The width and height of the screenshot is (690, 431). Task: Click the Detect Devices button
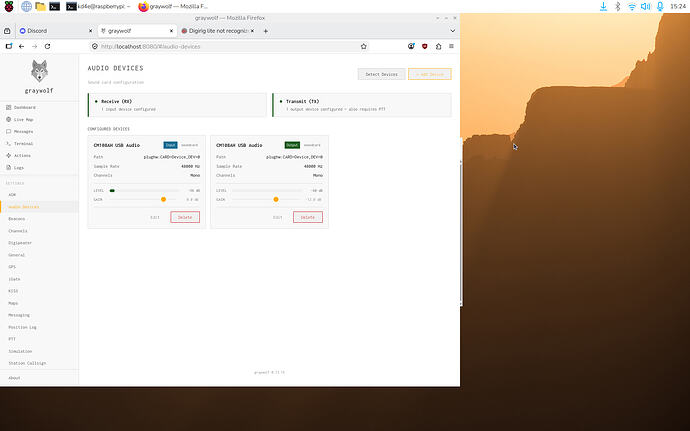click(382, 74)
